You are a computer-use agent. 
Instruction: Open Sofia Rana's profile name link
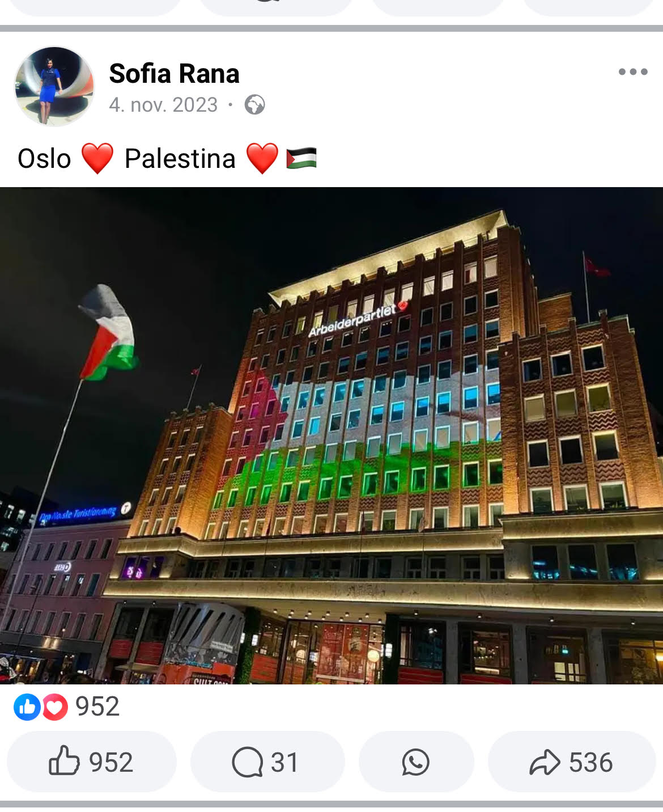(174, 73)
